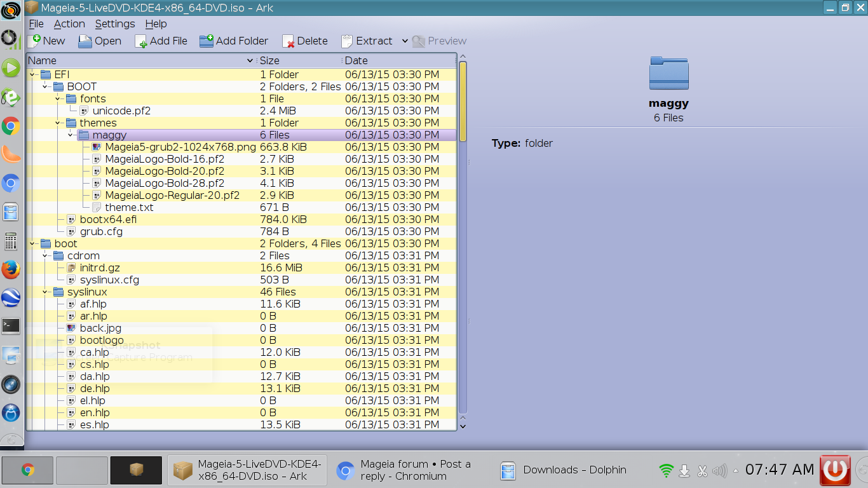Click the scrollbar down arrow button
Image resolution: width=868 pixels, height=488 pixels.
coord(463,425)
